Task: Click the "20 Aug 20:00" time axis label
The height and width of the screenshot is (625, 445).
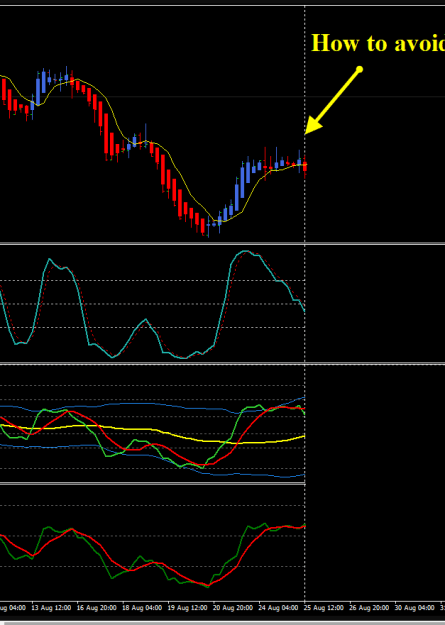Action: click(233, 608)
